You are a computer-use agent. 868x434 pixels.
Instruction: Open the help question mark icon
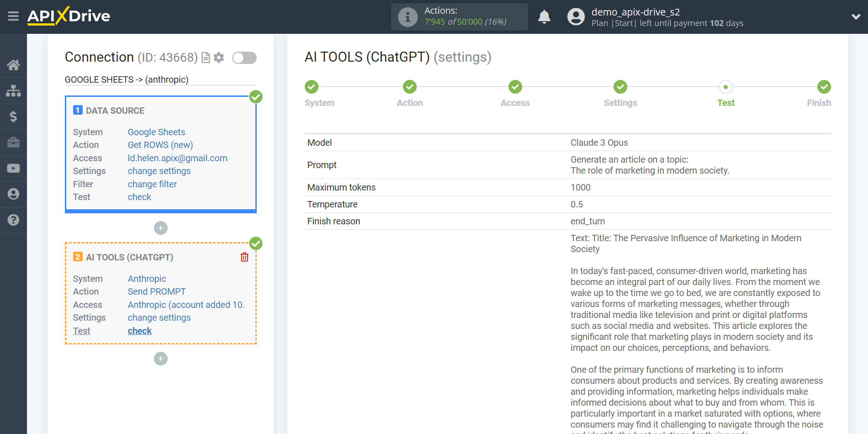13,220
